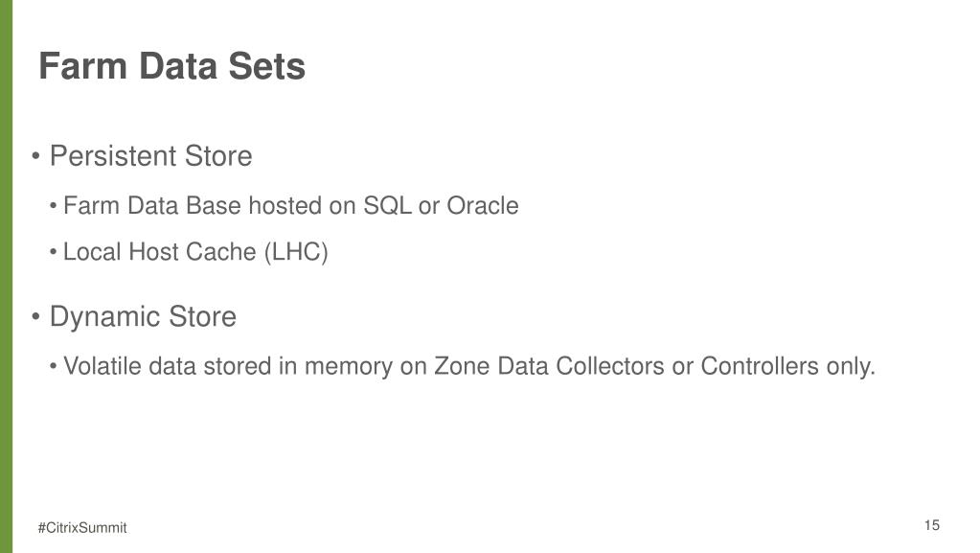Click the green vertical bar on left edge

(7, 276)
